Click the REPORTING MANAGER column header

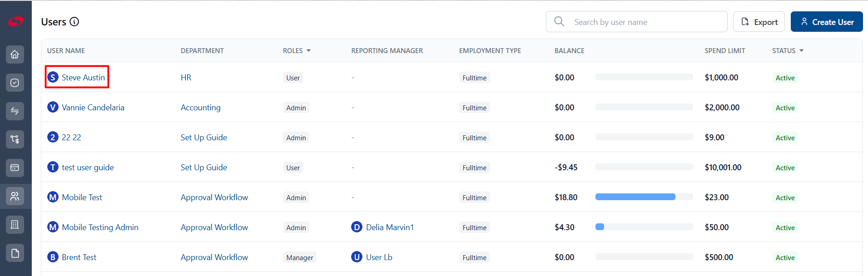point(387,51)
